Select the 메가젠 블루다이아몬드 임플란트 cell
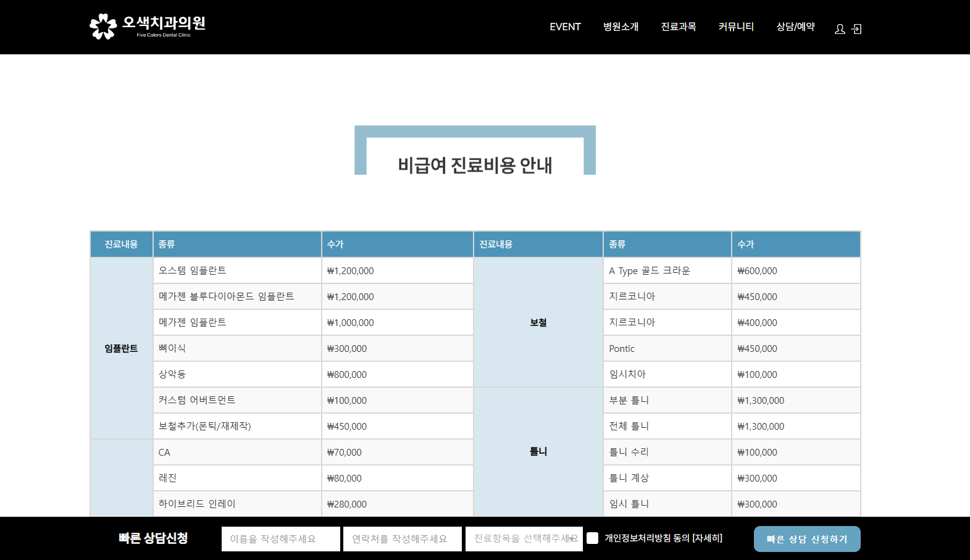 [x=237, y=296]
